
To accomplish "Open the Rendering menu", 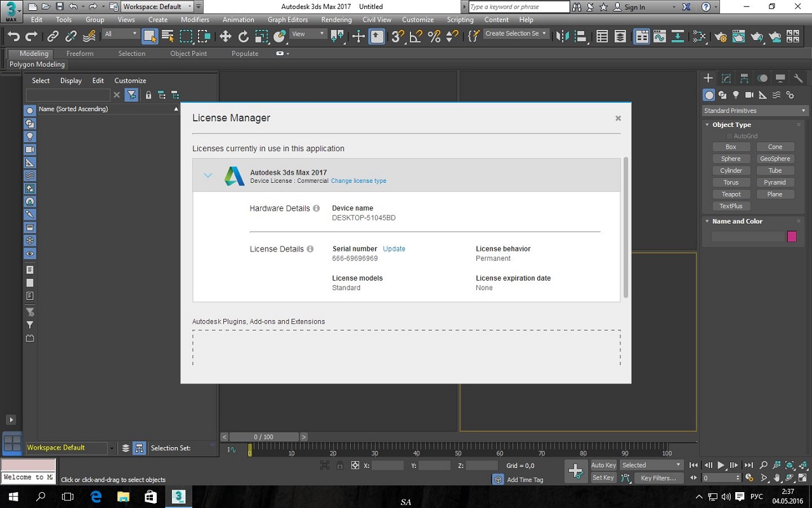I will pos(336,20).
